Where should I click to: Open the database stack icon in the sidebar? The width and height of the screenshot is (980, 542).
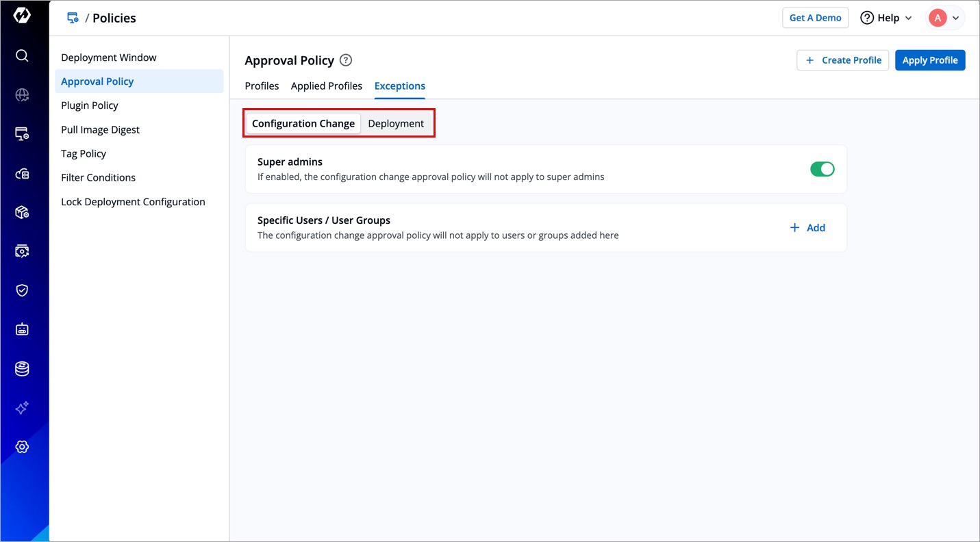(22, 369)
